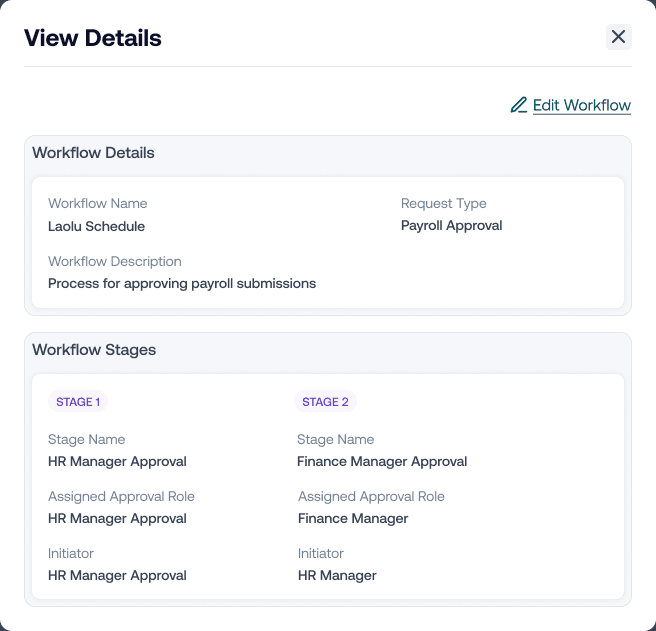Click Stage 2's Stage Name label
The height and width of the screenshot is (631, 656).
coord(336,439)
